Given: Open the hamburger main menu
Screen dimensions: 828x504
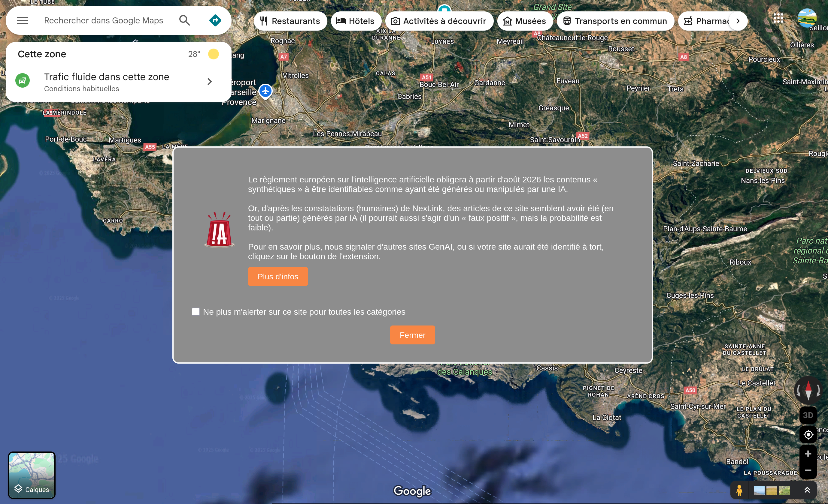Looking at the screenshot, I should click(x=23, y=20).
